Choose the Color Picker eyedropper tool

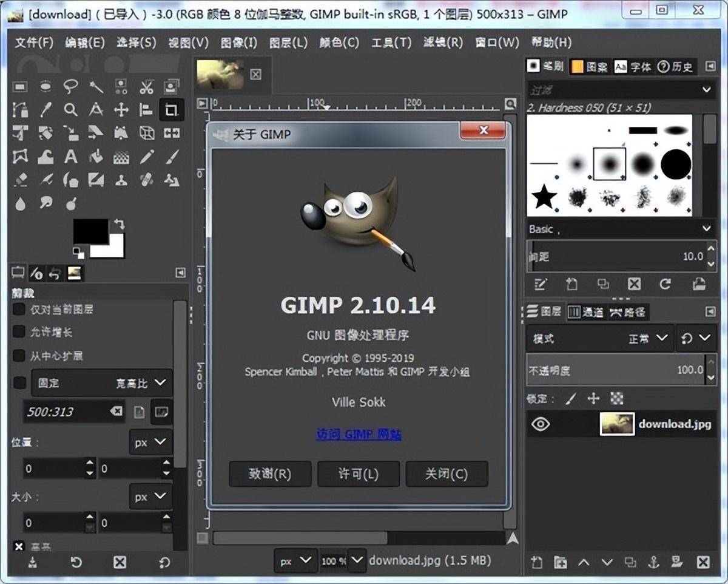[45, 110]
